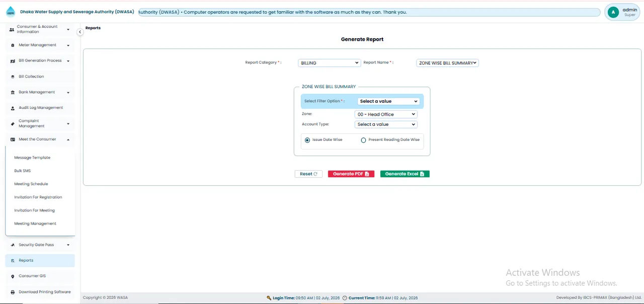Open the Zone dropdown showing Head Office
Screen dimensions: 644x304
386,114
